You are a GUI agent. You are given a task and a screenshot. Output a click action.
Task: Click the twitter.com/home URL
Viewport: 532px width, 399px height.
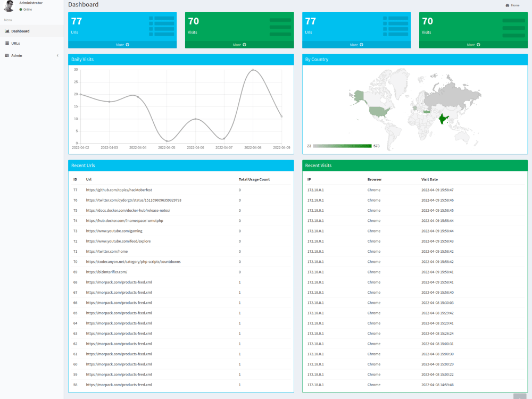(x=107, y=252)
